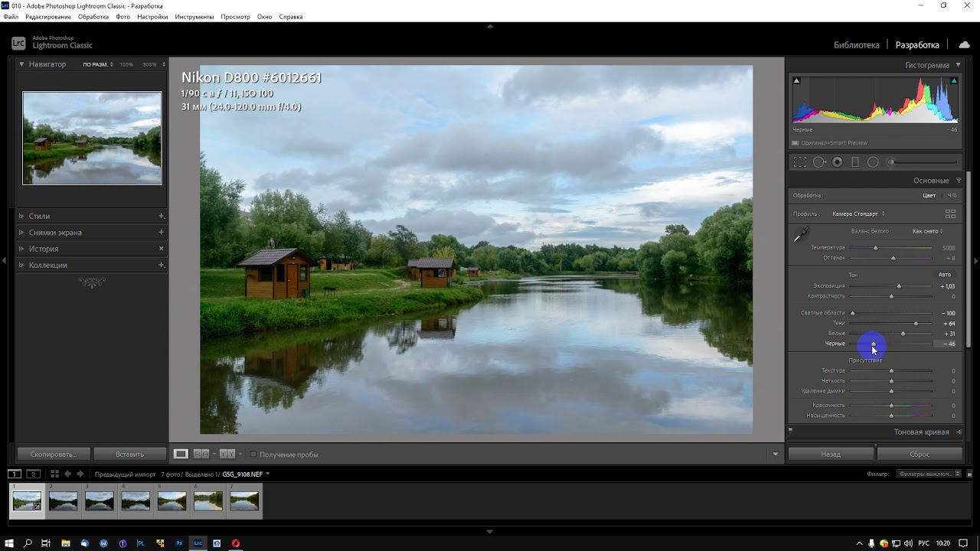Viewport: 980px width, 551px height.
Task: Pick the white balance eyedropper
Action: coord(802,234)
